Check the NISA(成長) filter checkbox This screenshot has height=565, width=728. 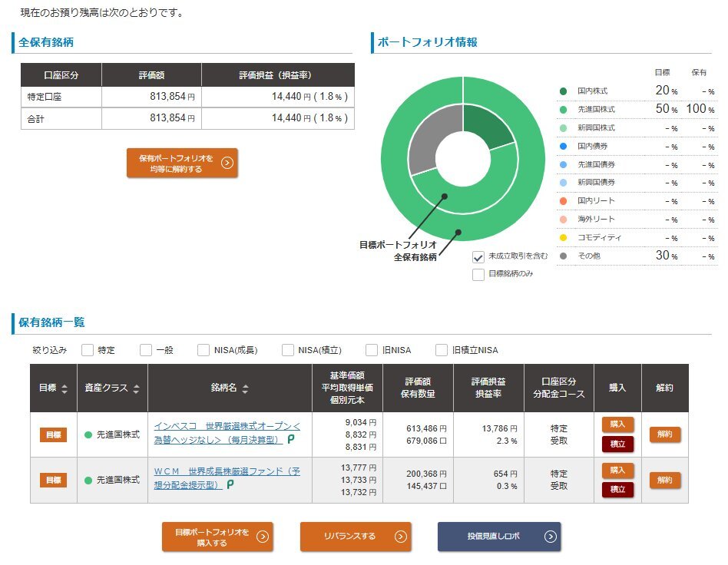pyautogui.click(x=204, y=350)
